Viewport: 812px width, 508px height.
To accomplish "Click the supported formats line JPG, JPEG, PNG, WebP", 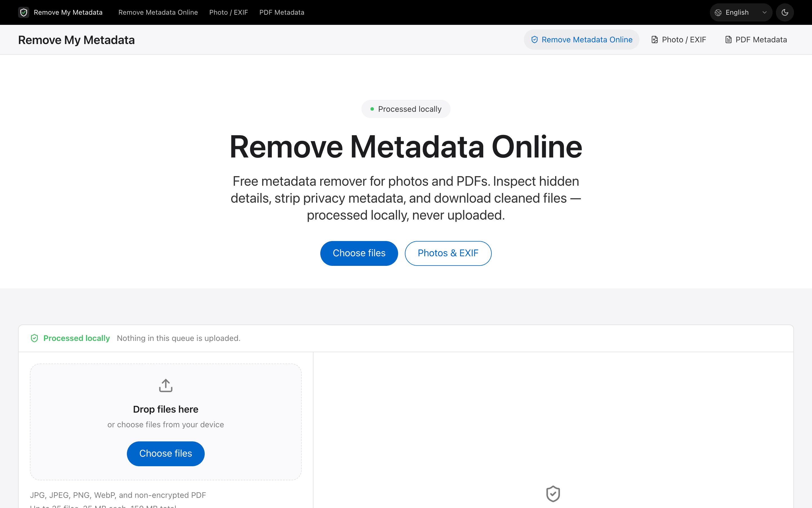I will click(x=118, y=495).
